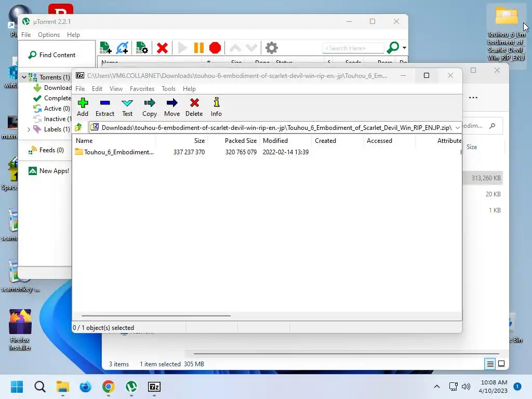Switch File Explorer to details view icon
Viewport: 532px width, 399px height.
click(x=490, y=364)
